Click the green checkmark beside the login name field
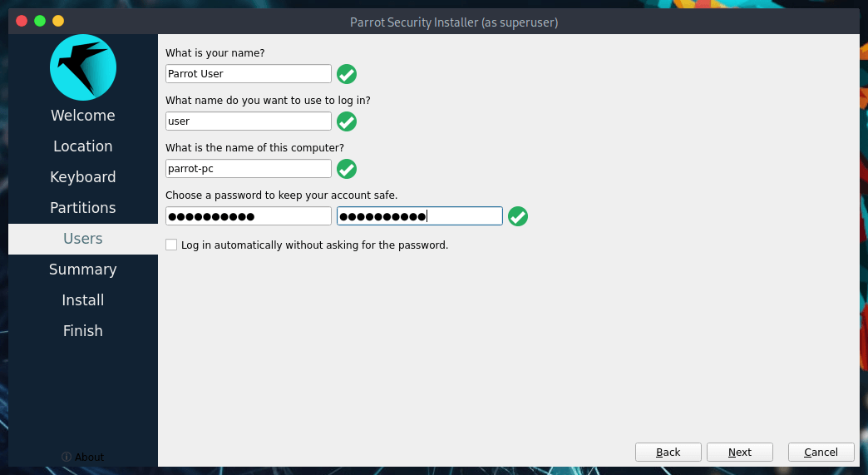Viewport: 868px width, 475px height. point(347,121)
